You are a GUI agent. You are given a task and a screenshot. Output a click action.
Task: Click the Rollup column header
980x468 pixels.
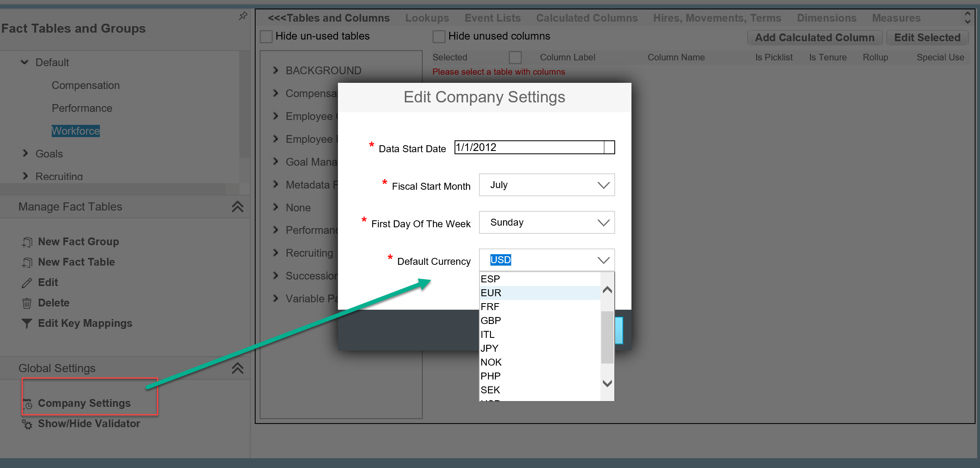coord(875,58)
